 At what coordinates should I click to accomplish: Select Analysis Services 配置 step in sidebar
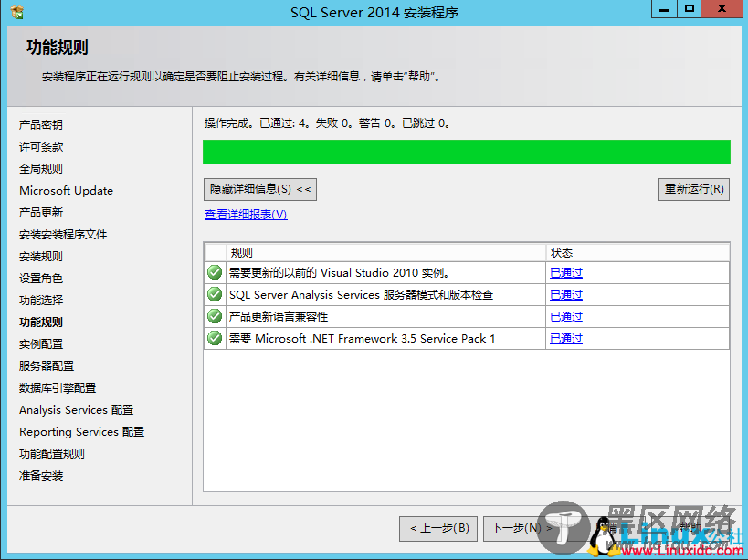[x=77, y=410]
